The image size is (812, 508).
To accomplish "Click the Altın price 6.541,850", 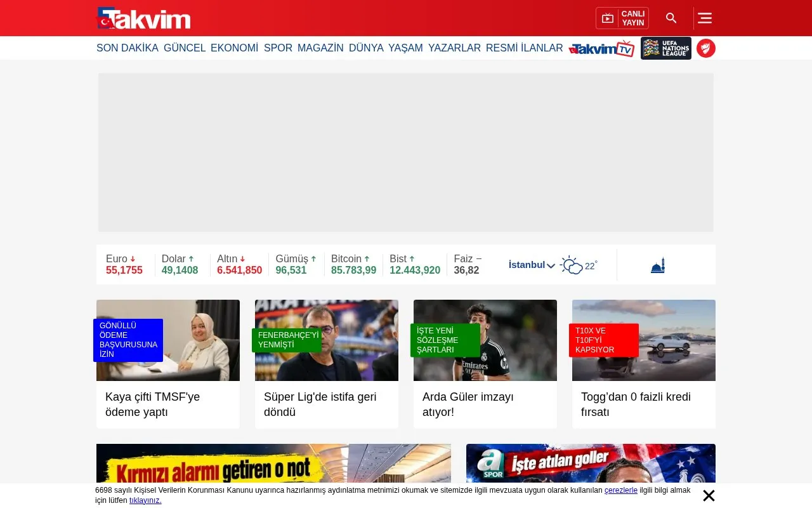I will [240, 265].
